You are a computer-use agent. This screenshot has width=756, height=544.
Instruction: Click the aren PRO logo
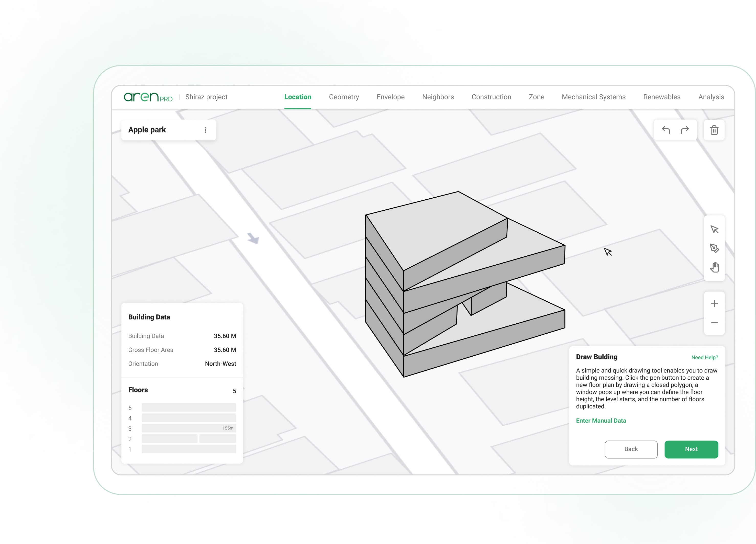tap(148, 97)
